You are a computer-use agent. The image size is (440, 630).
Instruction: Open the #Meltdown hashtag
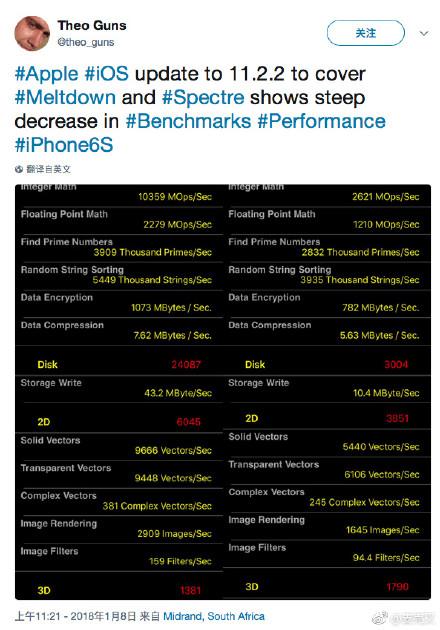click(65, 98)
